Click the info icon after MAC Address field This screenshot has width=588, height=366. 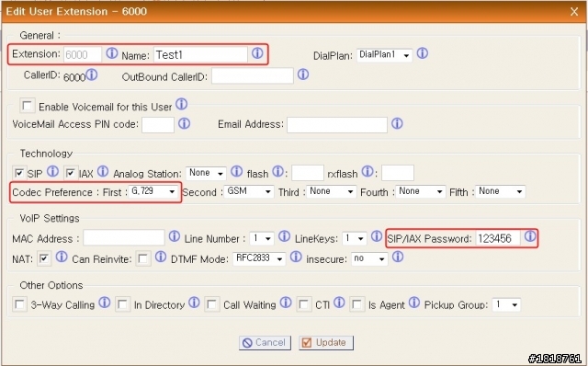click(x=175, y=236)
